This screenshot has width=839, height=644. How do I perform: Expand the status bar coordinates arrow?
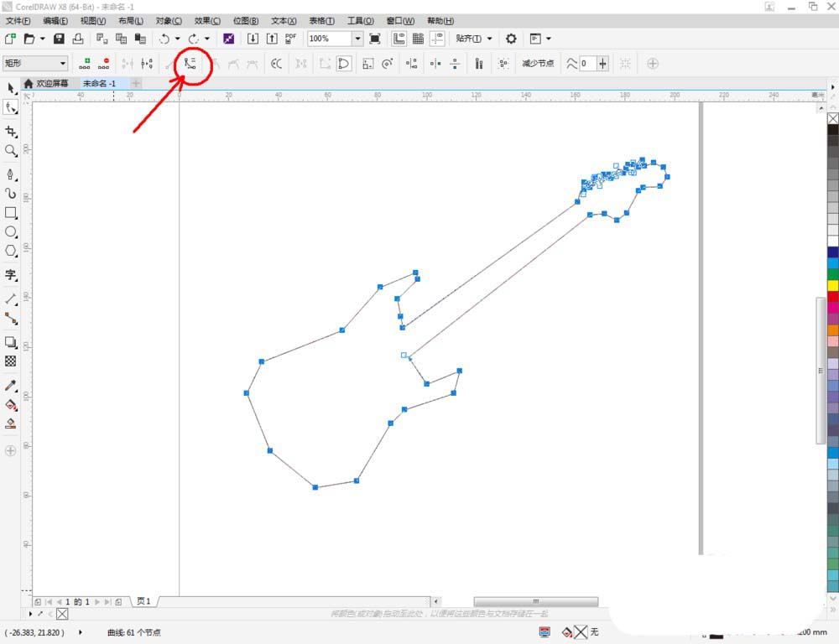point(81,632)
